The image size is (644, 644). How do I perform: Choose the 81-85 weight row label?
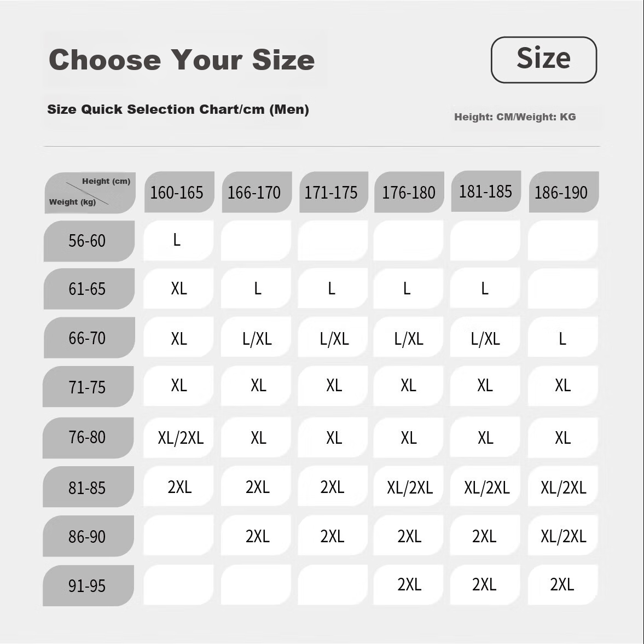point(88,487)
